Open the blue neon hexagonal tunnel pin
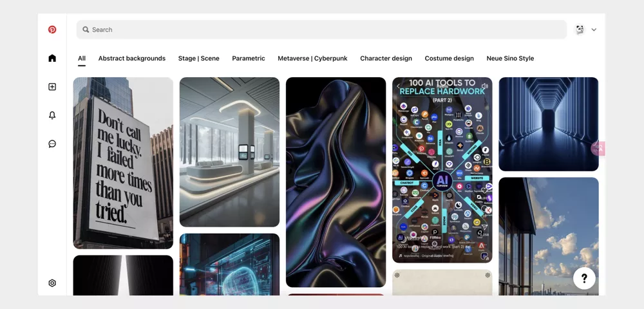This screenshot has width=644, height=309. (548, 124)
